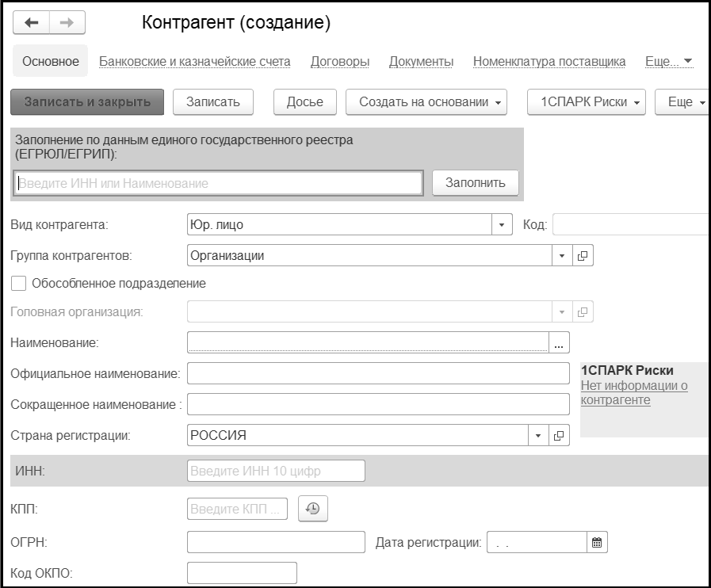The image size is (711, 588).
Task: Open the Страна регистрации selection form icon
Action: point(559,436)
